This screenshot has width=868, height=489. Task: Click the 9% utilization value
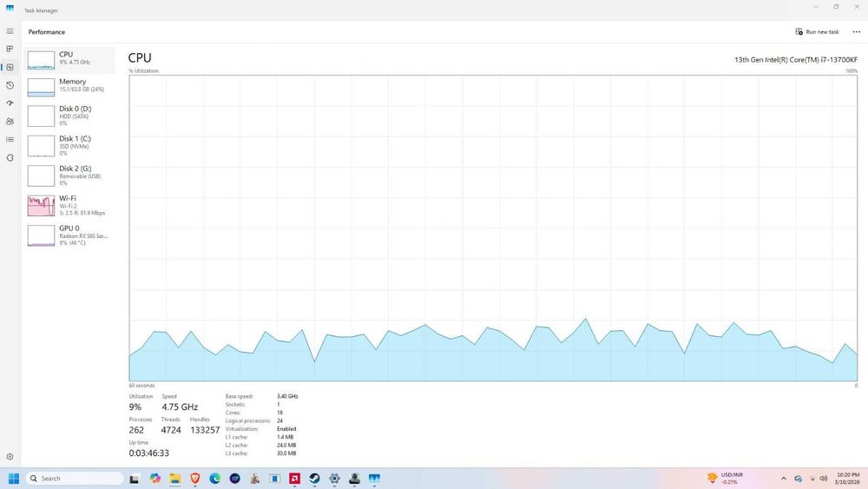click(135, 407)
